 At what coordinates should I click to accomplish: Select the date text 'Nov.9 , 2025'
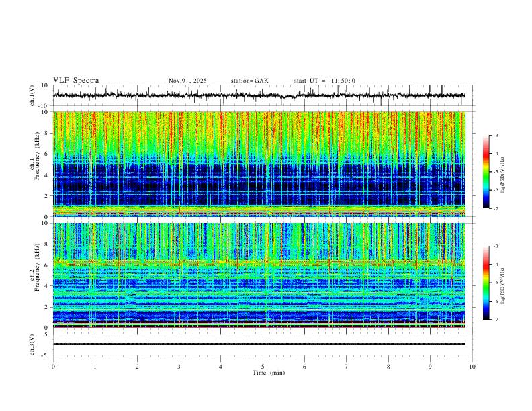187,81
